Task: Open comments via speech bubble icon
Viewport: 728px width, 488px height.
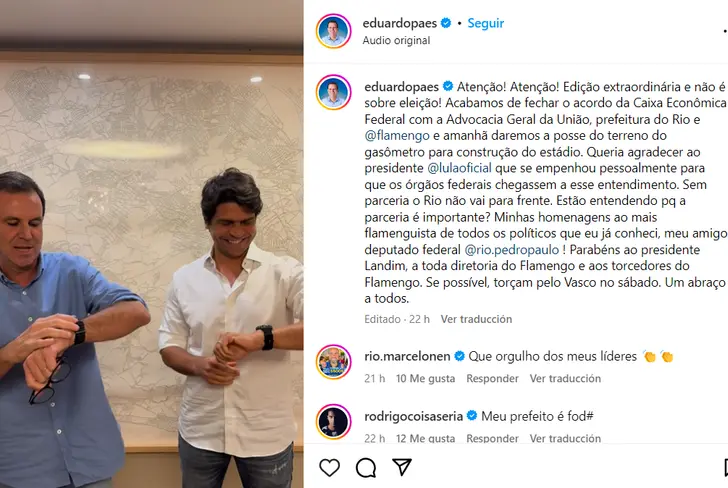Action: tap(366, 468)
